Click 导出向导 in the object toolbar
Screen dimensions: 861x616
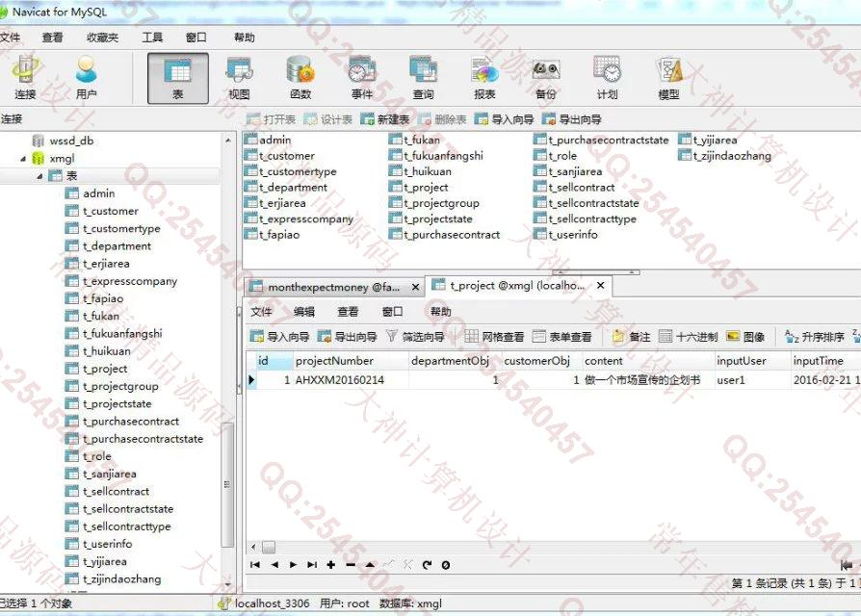point(572,119)
